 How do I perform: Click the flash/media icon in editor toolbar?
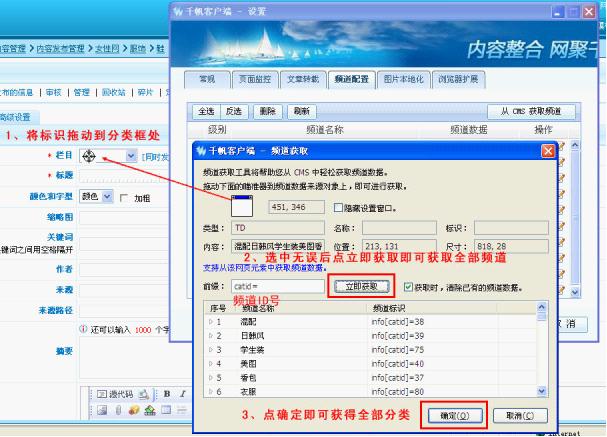click(134, 410)
